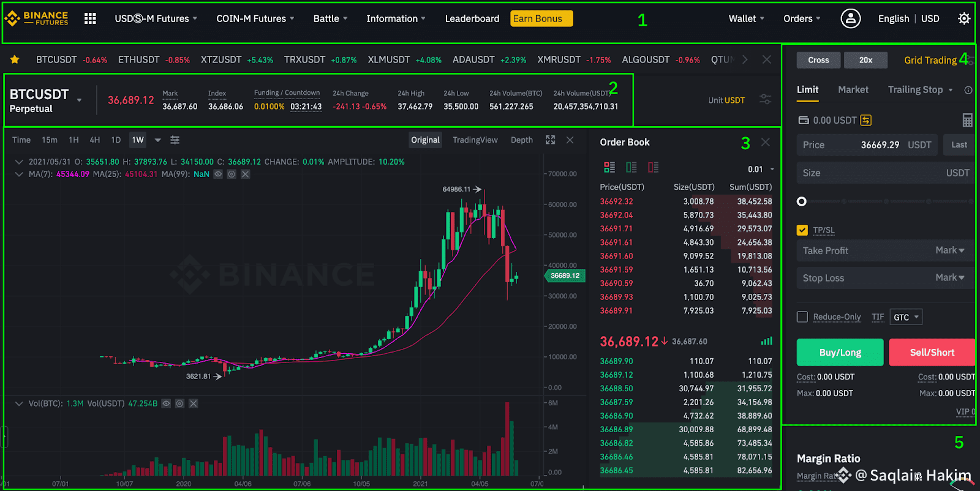Click the info icon beside Trailing Stop
This screenshot has height=491, width=980.
pos(968,90)
